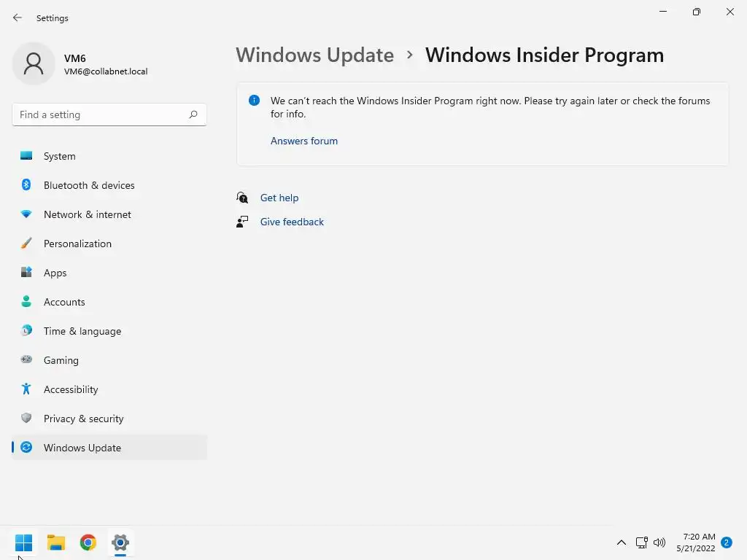Click the Accessibility figure icon
The image size is (747, 560).
[26, 389]
